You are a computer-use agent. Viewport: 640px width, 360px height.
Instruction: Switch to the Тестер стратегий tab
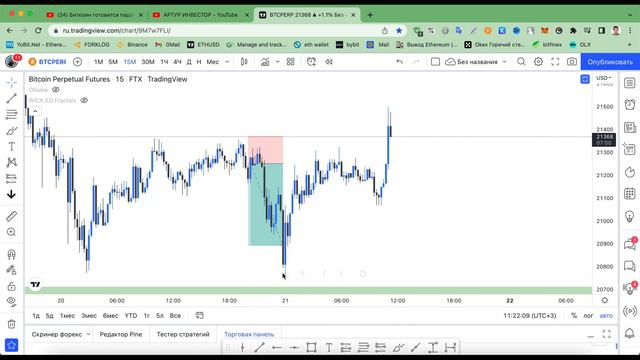point(183,334)
